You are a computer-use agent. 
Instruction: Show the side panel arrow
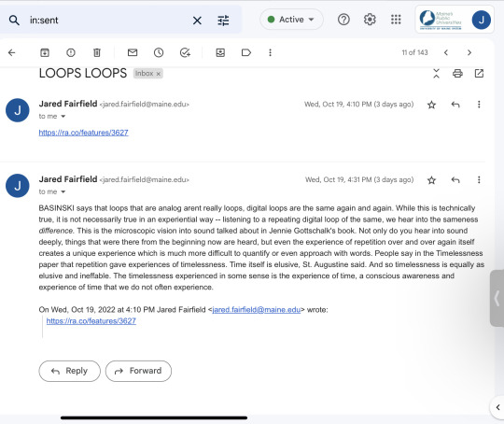pos(497,407)
